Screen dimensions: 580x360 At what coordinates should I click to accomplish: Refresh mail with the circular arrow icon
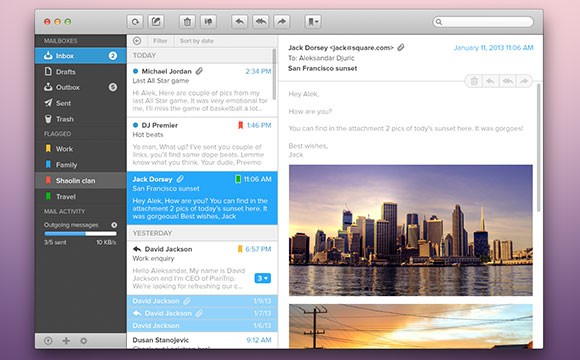tap(135, 22)
